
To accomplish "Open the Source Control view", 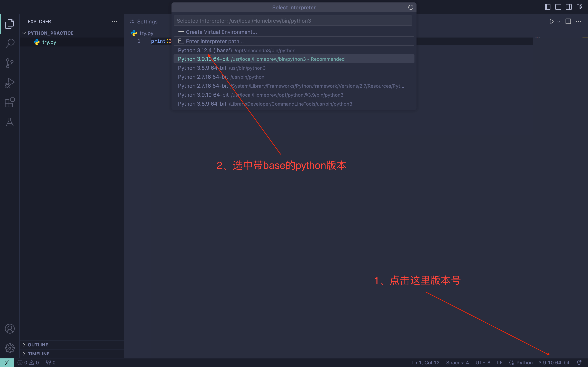I will (x=10, y=63).
